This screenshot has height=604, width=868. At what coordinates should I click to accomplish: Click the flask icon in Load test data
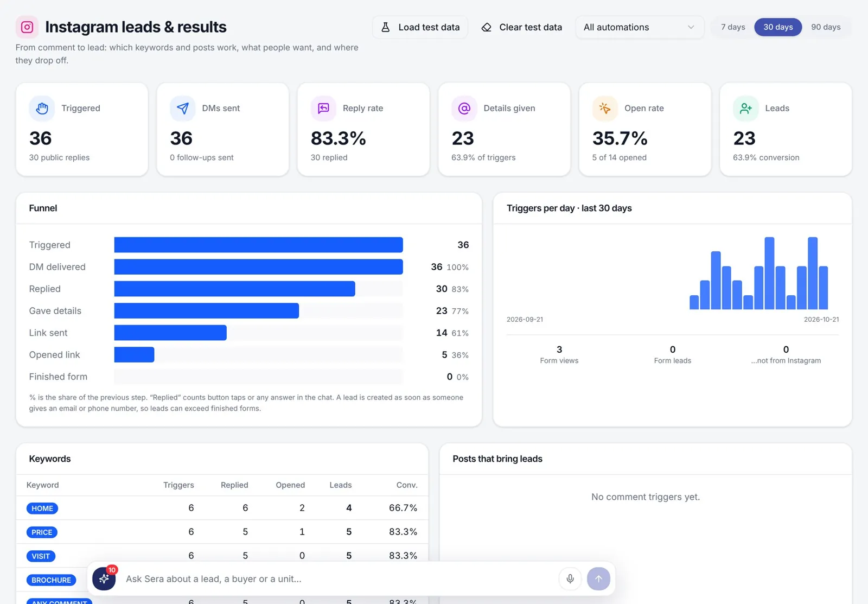tap(386, 27)
